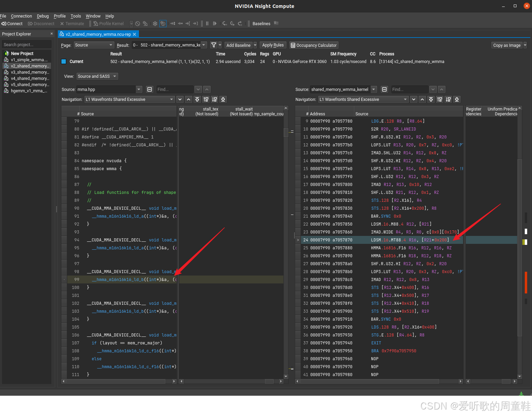The height and width of the screenshot is (415, 532).
Task: Close the v2_shared_memory_wmma.ncu-rep tab
Action: point(134,34)
